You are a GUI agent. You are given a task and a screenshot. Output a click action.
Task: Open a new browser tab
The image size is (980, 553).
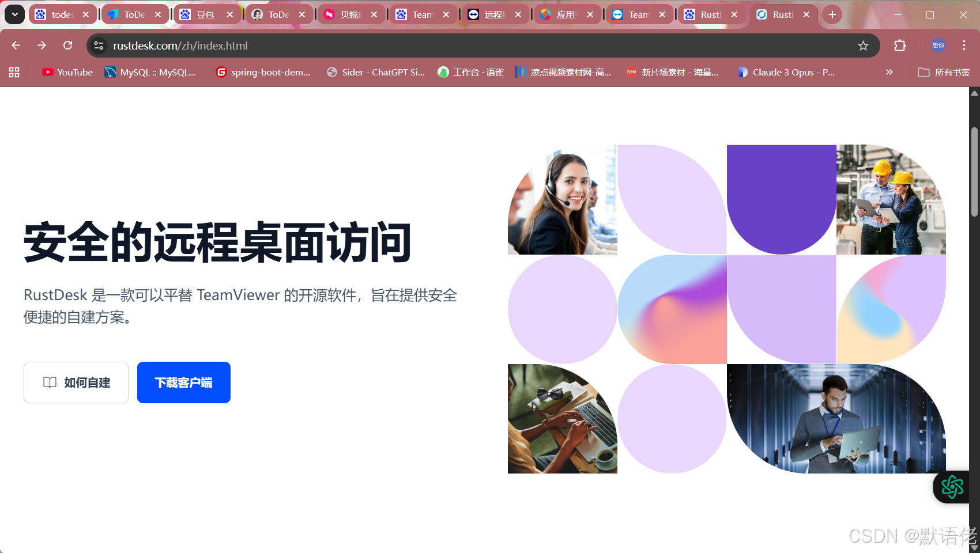point(832,14)
